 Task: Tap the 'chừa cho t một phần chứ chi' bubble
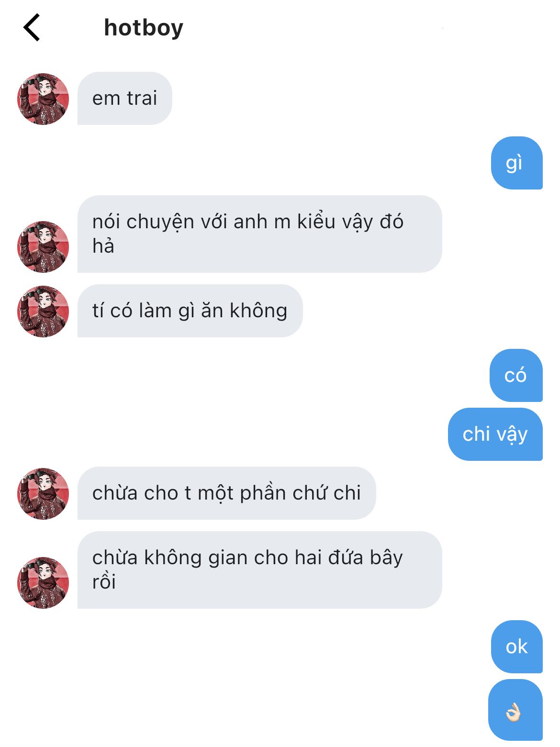227,493
